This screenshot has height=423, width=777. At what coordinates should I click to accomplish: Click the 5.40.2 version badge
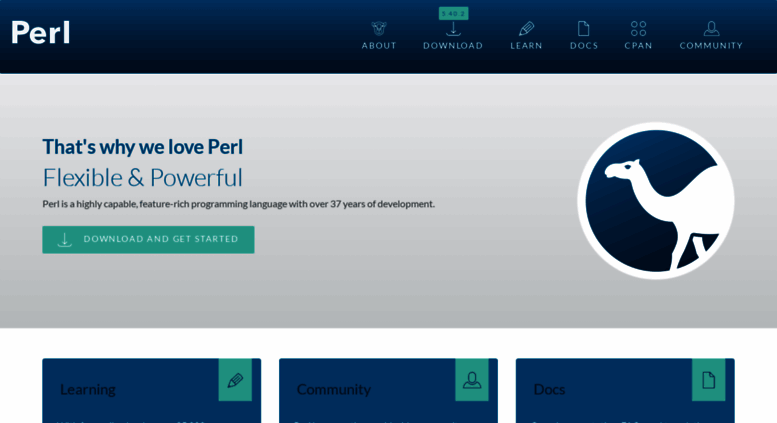pyautogui.click(x=453, y=13)
